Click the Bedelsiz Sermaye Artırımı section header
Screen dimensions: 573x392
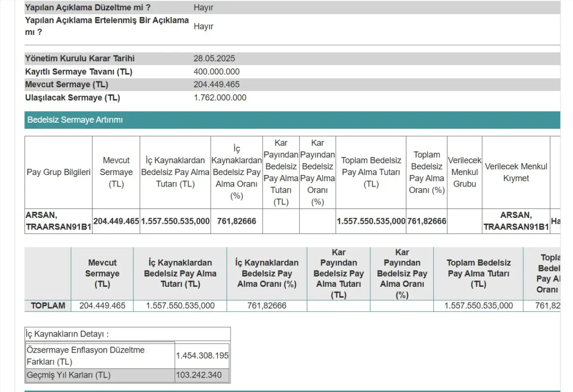75,120
